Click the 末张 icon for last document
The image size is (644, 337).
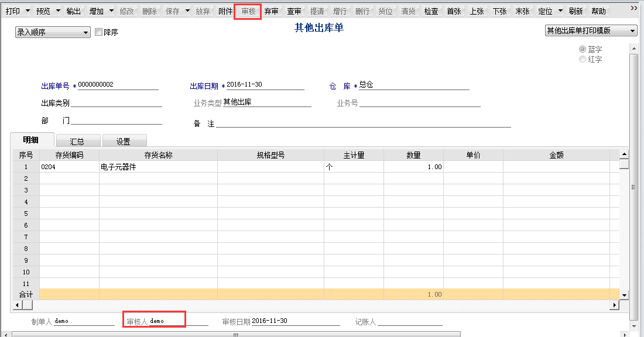coord(522,10)
